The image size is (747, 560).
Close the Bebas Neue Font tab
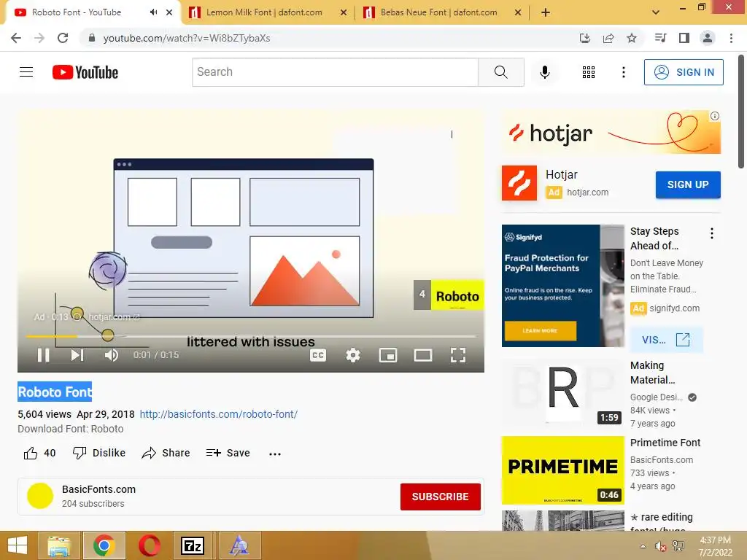[x=518, y=13]
